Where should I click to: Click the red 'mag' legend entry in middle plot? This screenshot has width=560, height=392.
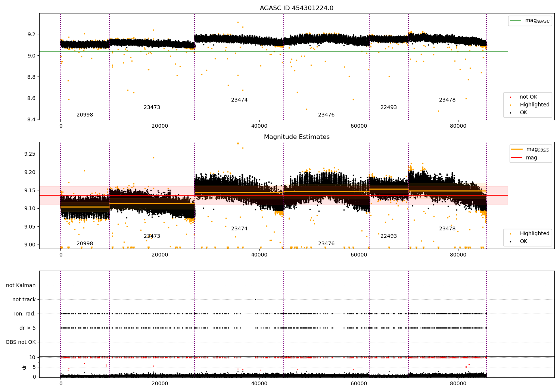(524, 158)
